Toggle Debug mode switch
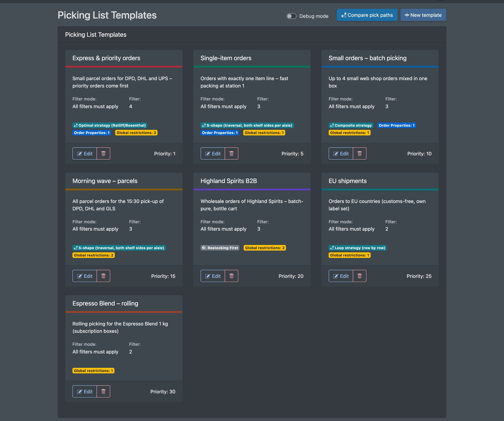504x421 pixels. coord(291,16)
